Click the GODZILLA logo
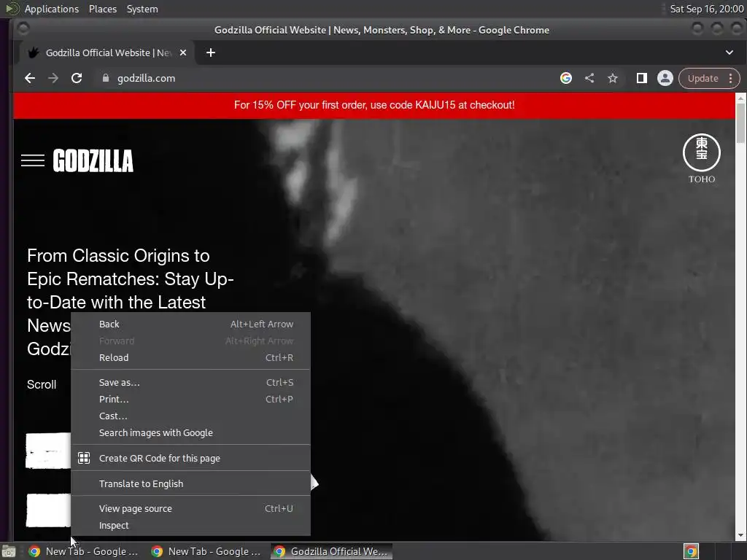747x560 pixels. click(x=93, y=160)
